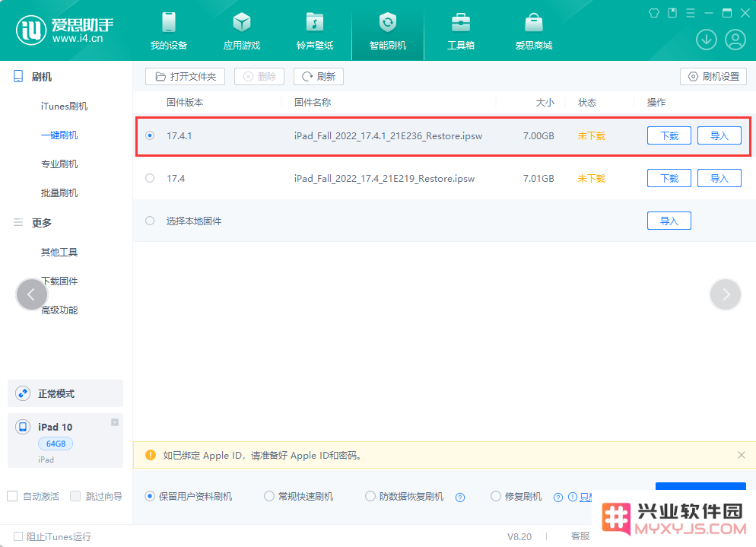
Task: Select 一键刷机 in the sidebar
Action: (59, 135)
